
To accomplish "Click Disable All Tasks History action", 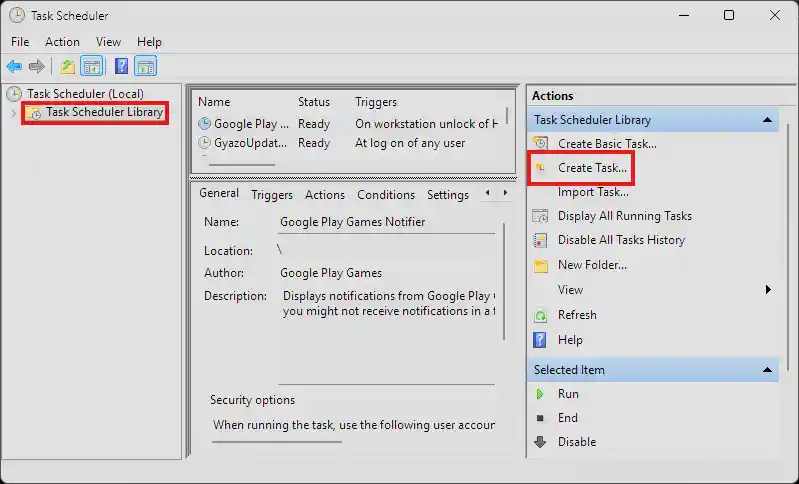I will 621,240.
